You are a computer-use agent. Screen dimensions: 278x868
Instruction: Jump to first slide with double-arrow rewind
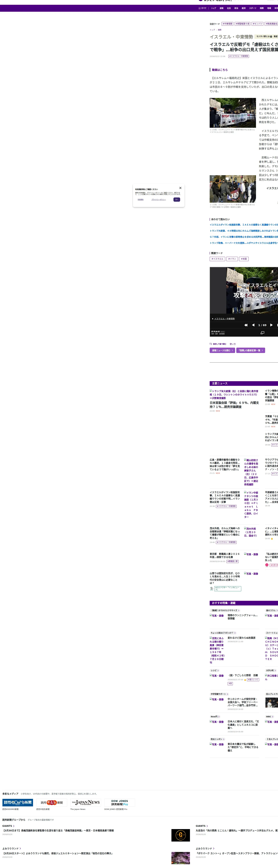[246, 325]
